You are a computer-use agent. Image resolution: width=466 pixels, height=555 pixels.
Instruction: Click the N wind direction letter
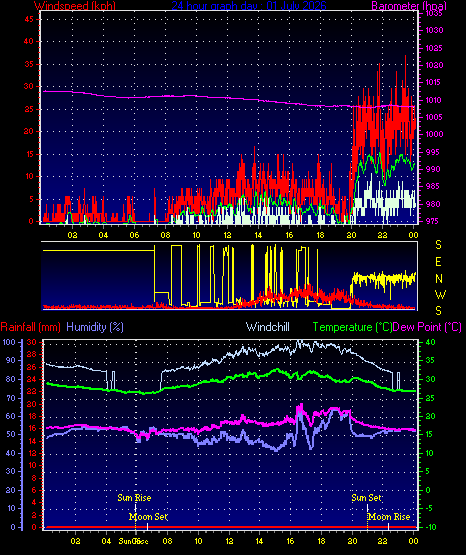click(438, 279)
